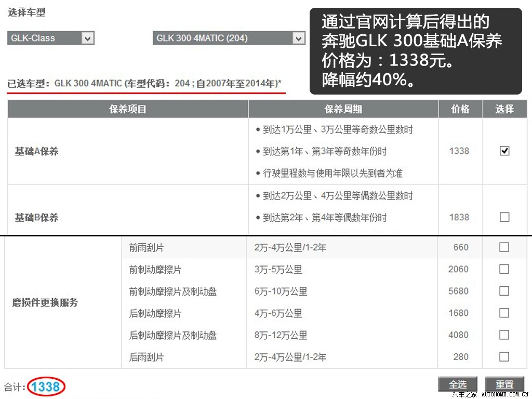Click the 前制动摩擦片 item name
The image size is (532, 399).
(155, 270)
